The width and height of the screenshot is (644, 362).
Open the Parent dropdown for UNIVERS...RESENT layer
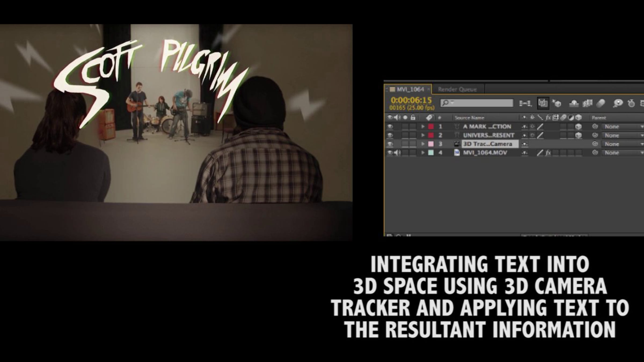coord(622,135)
